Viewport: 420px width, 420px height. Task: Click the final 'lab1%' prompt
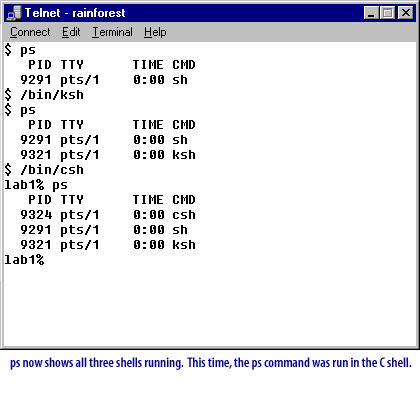[24, 260]
